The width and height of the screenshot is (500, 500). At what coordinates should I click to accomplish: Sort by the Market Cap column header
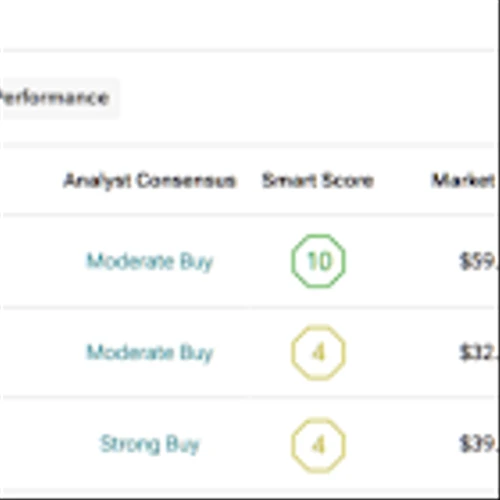(464, 181)
